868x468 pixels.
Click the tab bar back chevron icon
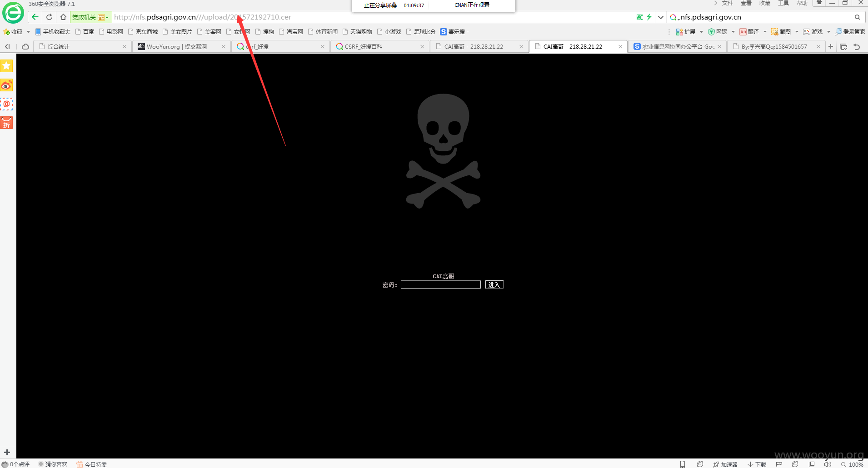point(7,46)
